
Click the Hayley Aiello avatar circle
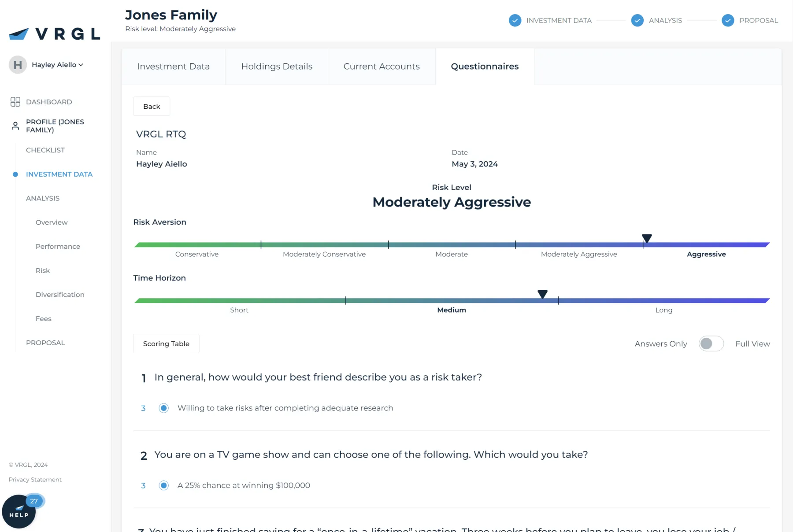coord(17,65)
